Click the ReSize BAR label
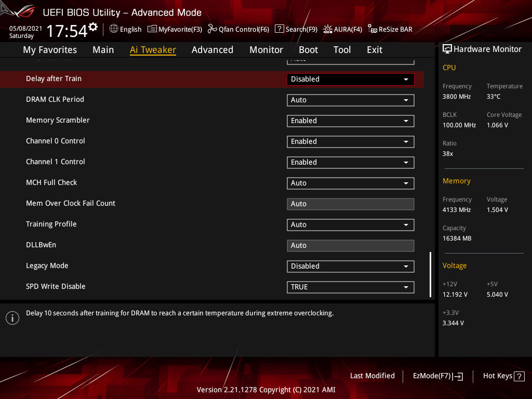 pyautogui.click(x=395, y=29)
